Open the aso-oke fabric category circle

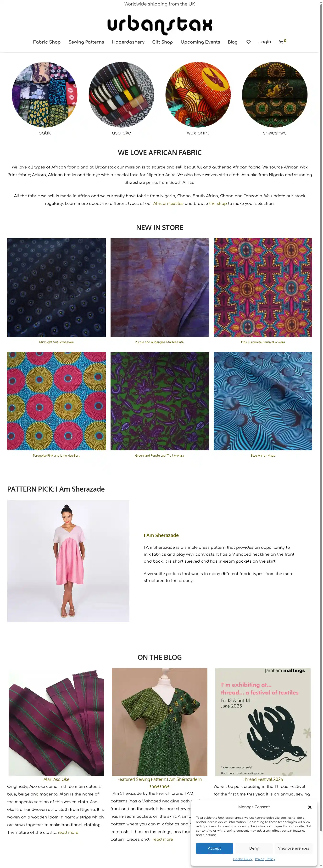pos(121,94)
